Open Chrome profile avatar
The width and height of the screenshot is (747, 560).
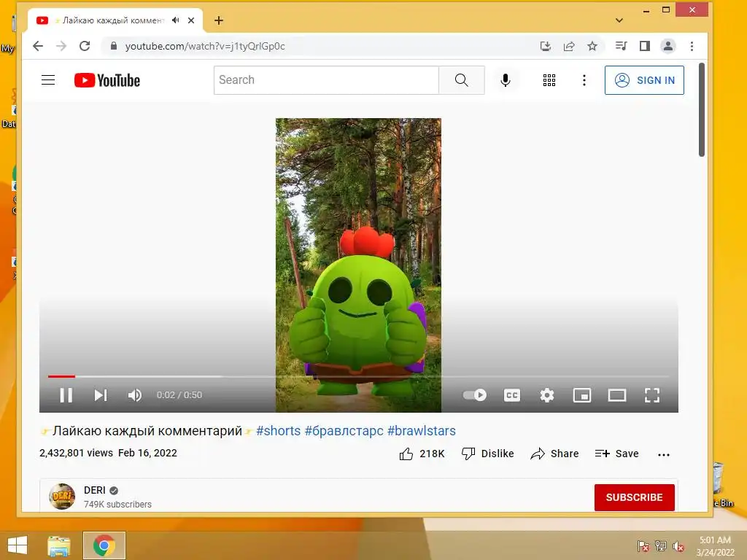[x=668, y=46]
